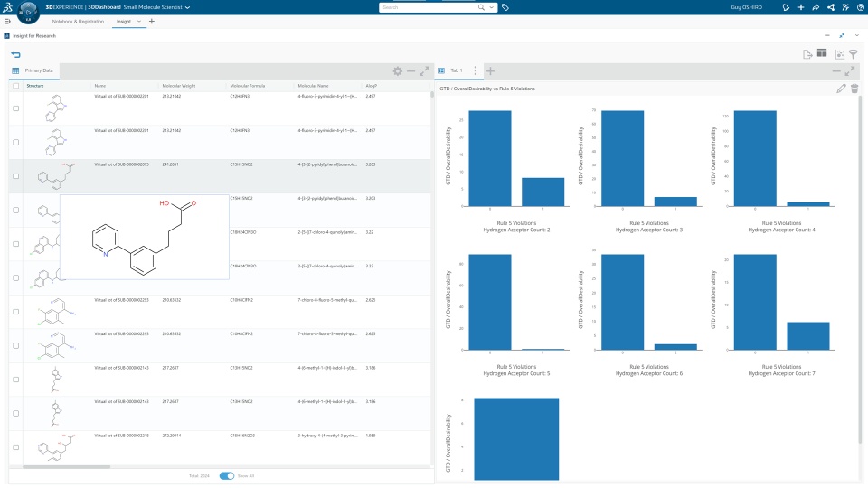
Task: Click the Insight for Research app icon
Action: tap(6, 36)
